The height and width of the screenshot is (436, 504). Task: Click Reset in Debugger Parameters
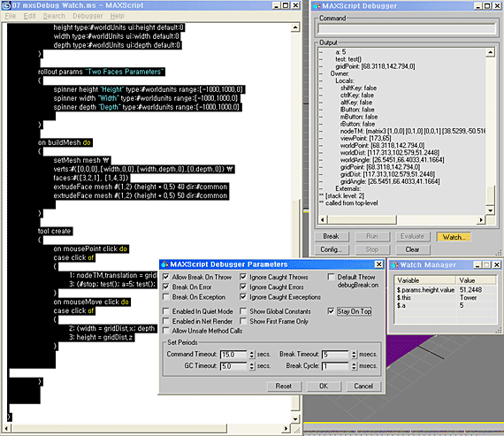click(x=284, y=386)
